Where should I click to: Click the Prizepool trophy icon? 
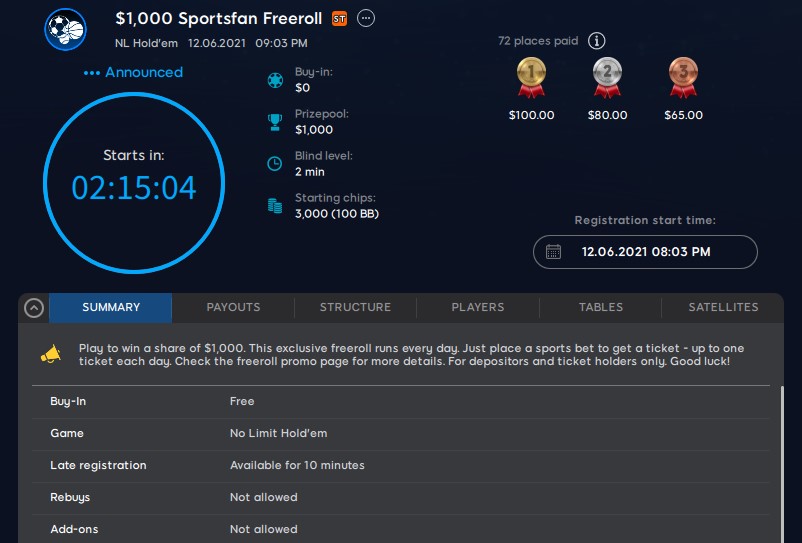point(275,122)
